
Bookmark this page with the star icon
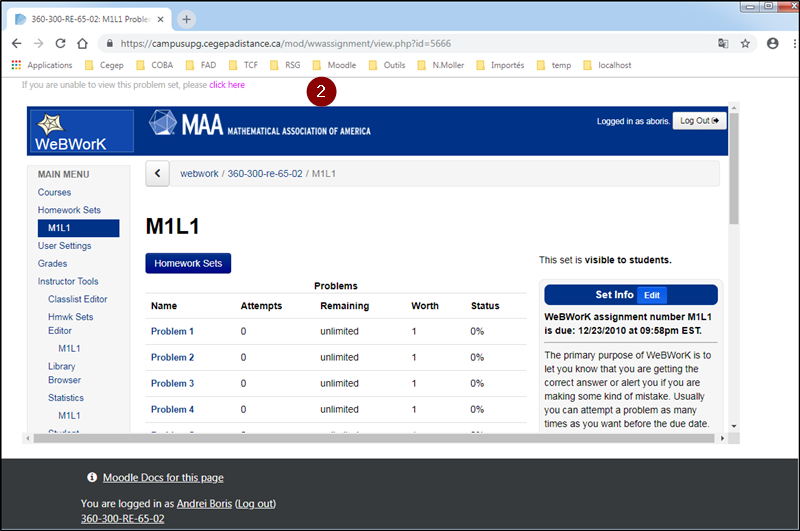[745, 44]
